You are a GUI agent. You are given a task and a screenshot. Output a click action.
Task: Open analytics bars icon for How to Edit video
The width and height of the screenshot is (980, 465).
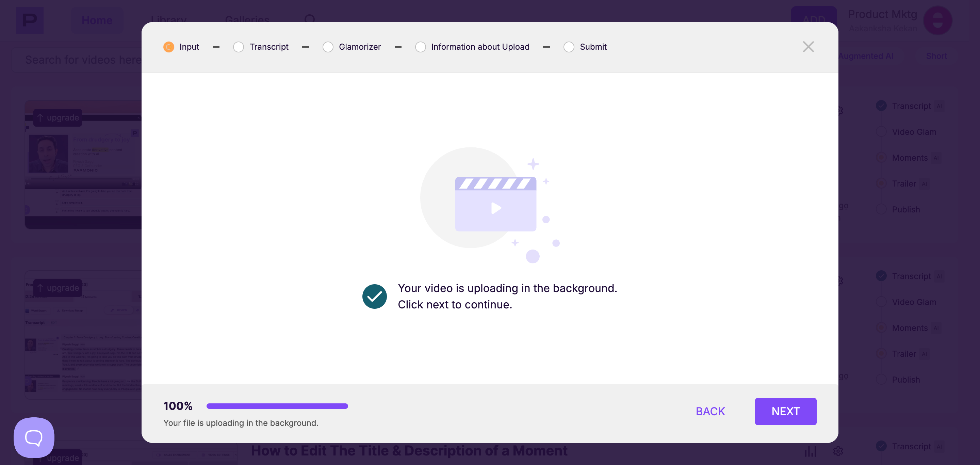[x=810, y=451]
